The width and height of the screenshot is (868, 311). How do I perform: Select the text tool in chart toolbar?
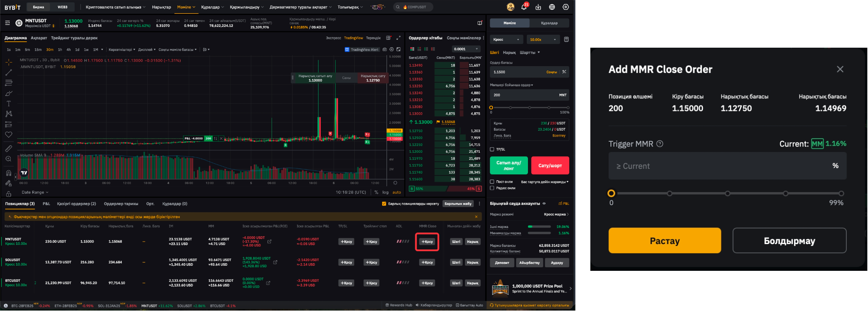tap(9, 104)
